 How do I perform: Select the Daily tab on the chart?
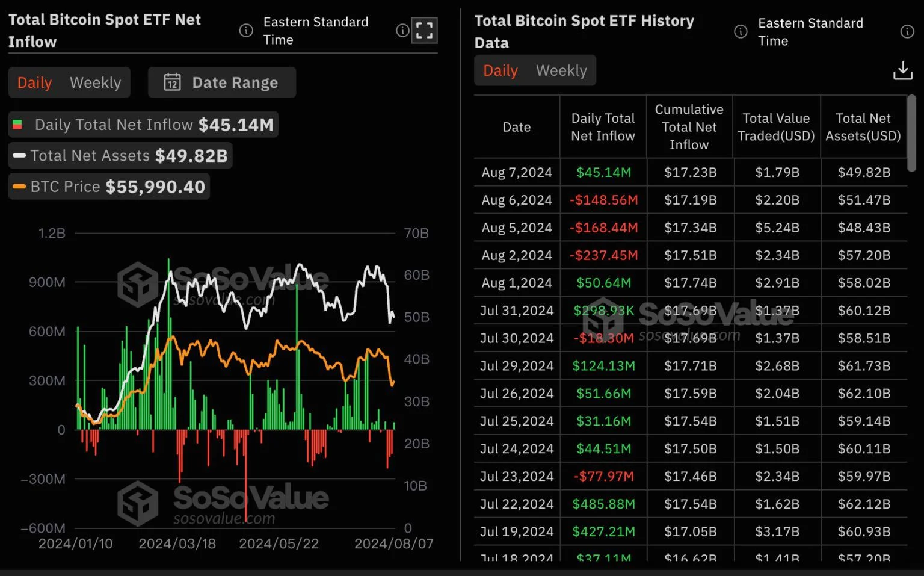tap(34, 82)
